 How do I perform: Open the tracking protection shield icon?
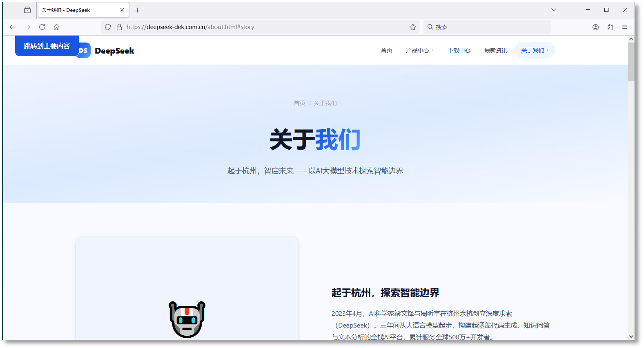point(108,27)
